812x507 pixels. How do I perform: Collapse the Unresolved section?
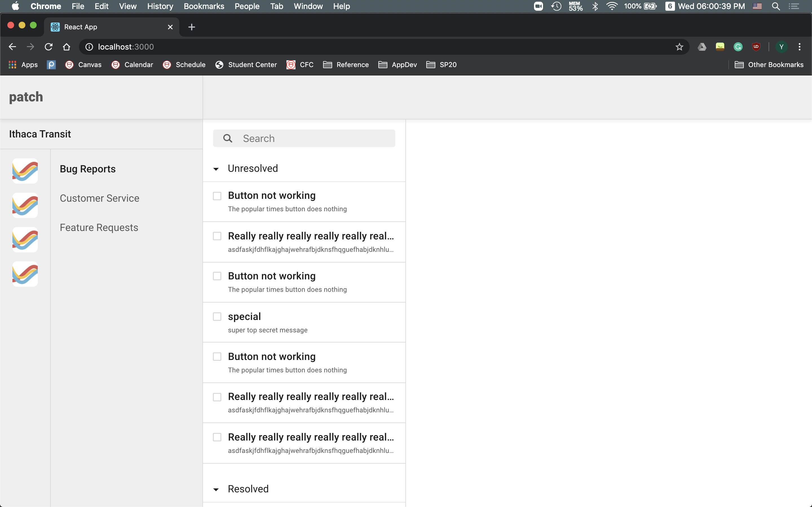point(216,169)
